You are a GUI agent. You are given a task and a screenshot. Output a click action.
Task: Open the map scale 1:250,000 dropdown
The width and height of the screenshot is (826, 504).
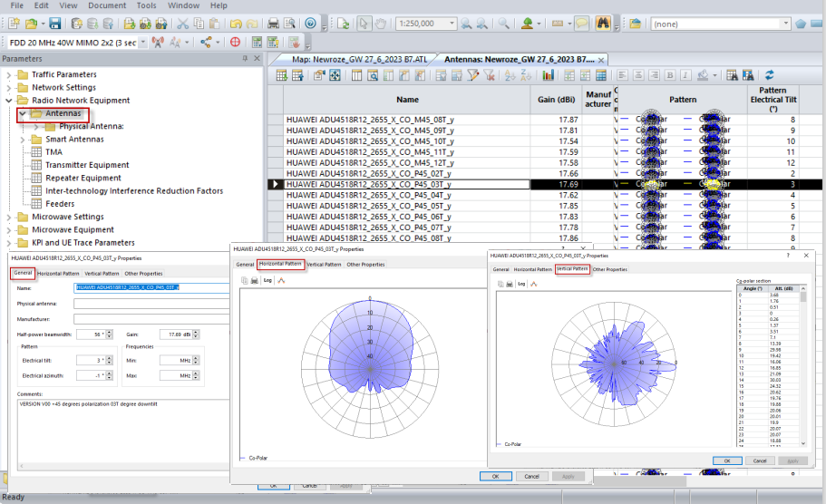452,24
